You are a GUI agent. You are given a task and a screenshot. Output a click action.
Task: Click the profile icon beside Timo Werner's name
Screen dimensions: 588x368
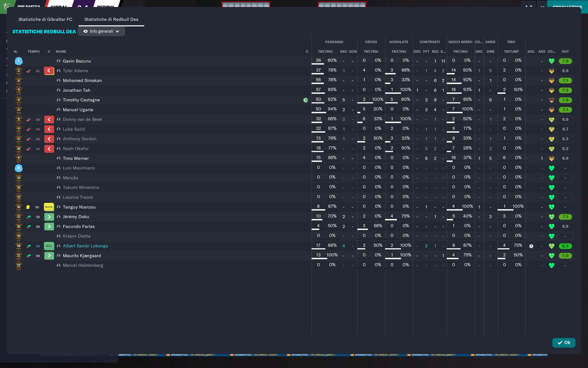(x=59, y=158)
